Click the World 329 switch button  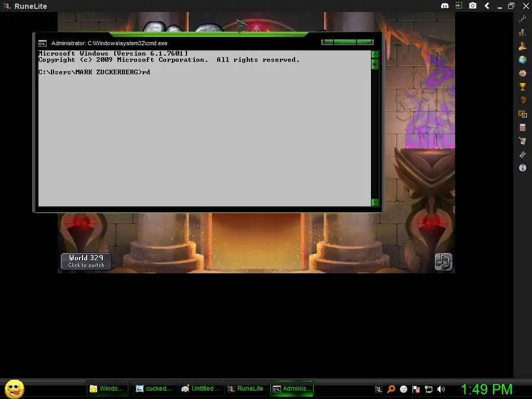(86, 261)
